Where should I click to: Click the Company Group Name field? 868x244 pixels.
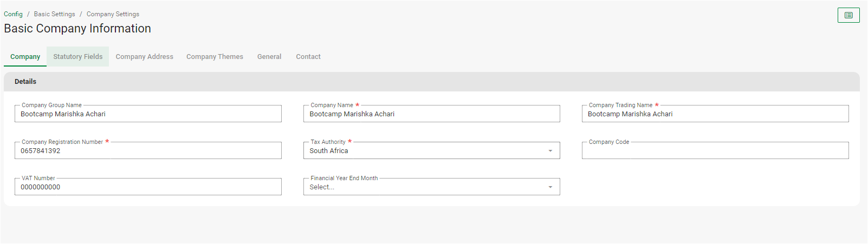click(x=147, y=114)
